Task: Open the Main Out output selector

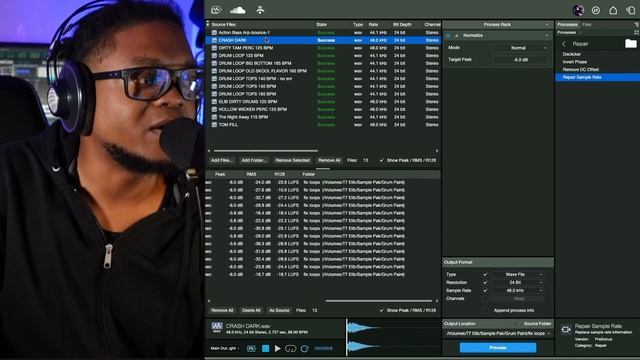Action: click(x=224, y=349)
